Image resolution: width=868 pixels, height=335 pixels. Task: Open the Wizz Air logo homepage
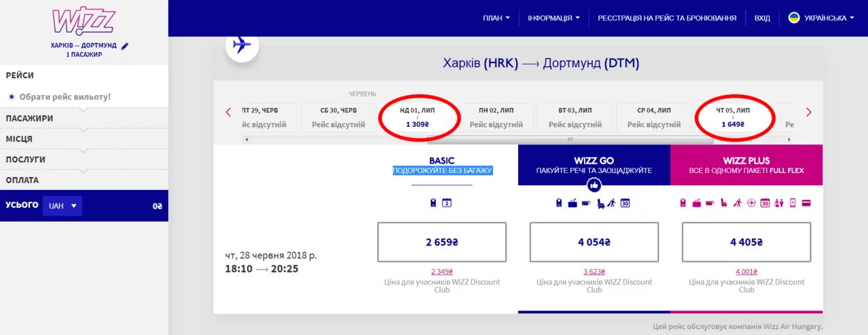[x=84, y=21]
